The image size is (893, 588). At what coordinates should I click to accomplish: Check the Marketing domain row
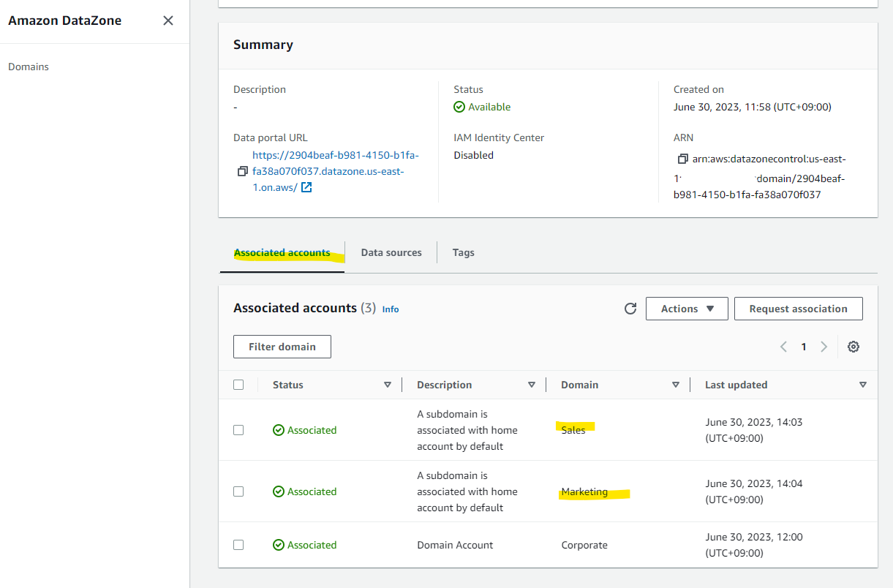point(238,491)
